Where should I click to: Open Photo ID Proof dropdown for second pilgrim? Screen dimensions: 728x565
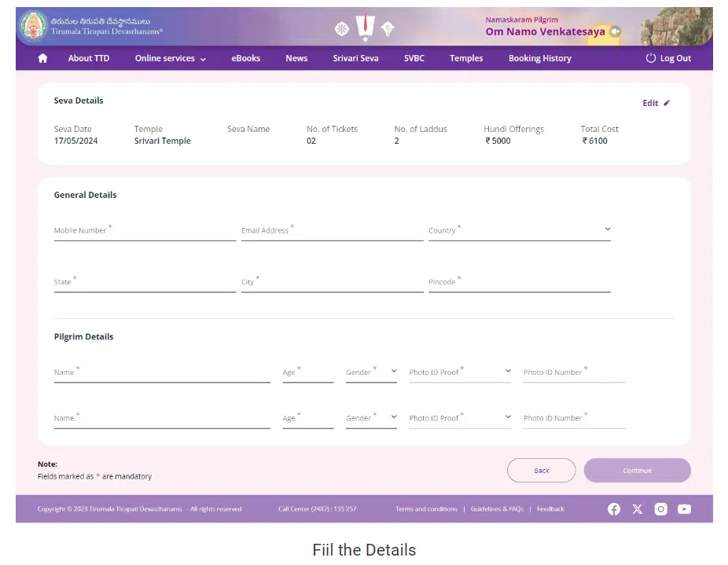pyautogui.click(x=460, y=418)
